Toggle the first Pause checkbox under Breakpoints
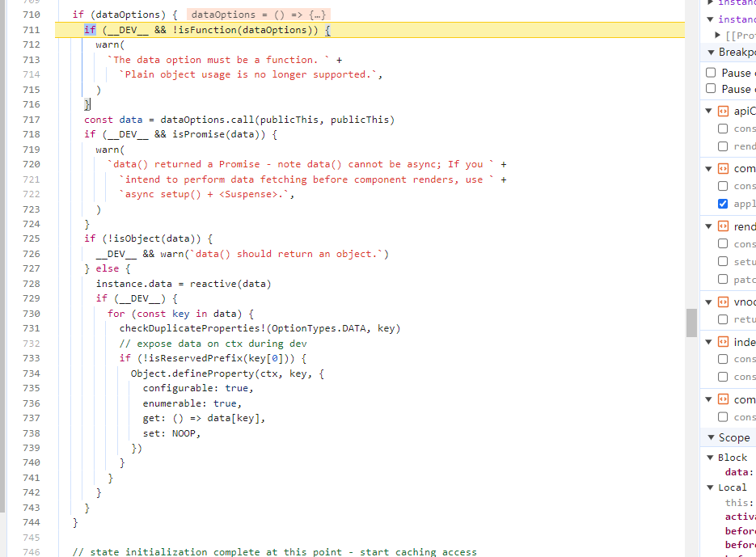The width and height of the screenshot is (756, 557). point(711,73)
